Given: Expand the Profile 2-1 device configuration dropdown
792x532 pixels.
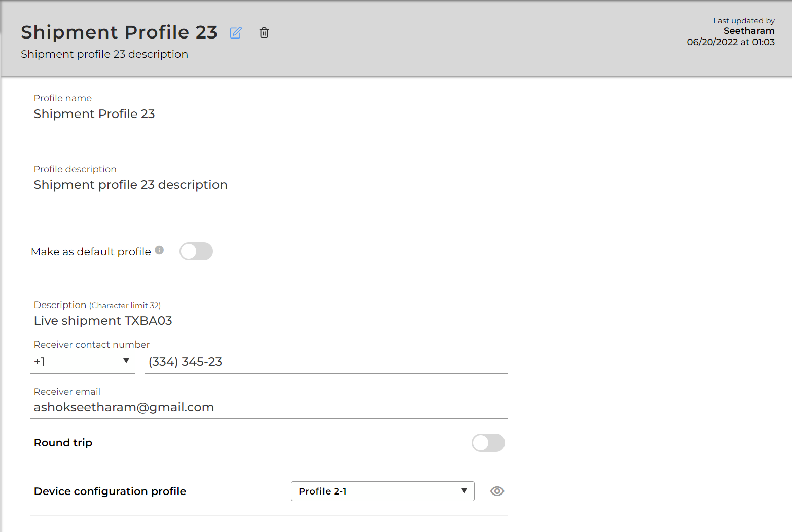Looking at the screenshot, I should pos(382,491).
